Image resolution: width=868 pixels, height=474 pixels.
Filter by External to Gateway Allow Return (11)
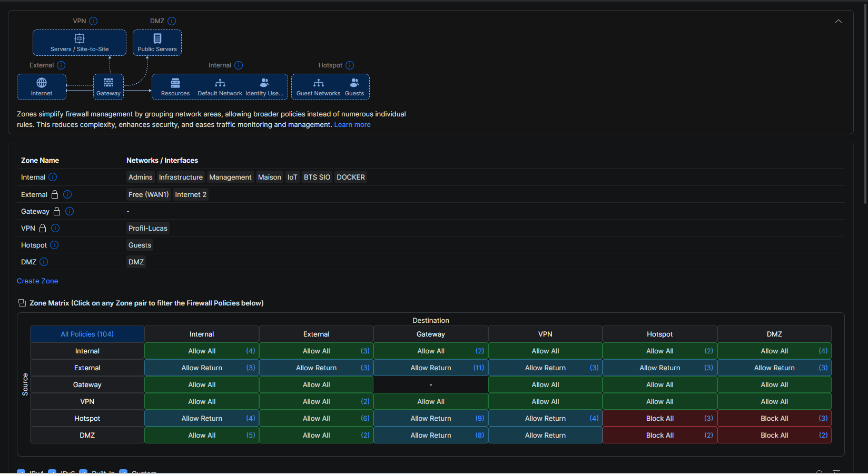[431, 368]
